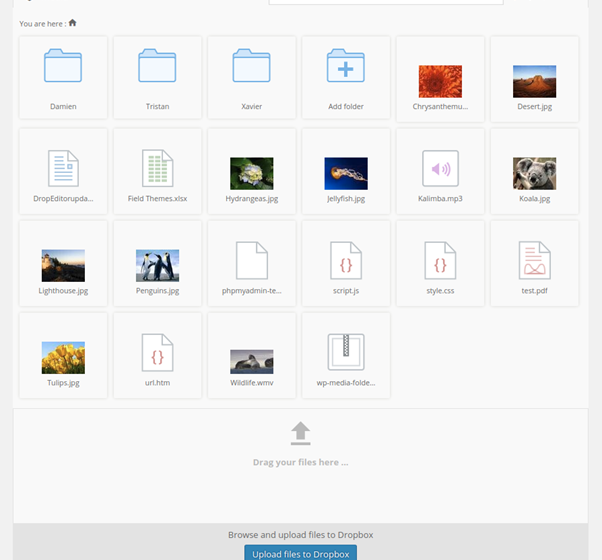Select the script.js code file icon
Viewport: 602px width, 560px height.
[346, 260]
